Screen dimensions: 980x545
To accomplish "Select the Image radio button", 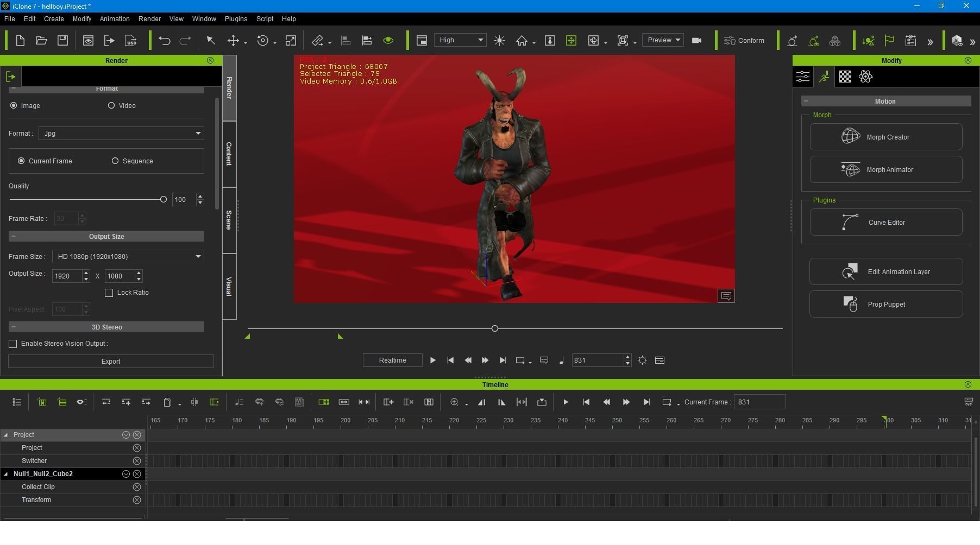I will [x=14, y=106].
